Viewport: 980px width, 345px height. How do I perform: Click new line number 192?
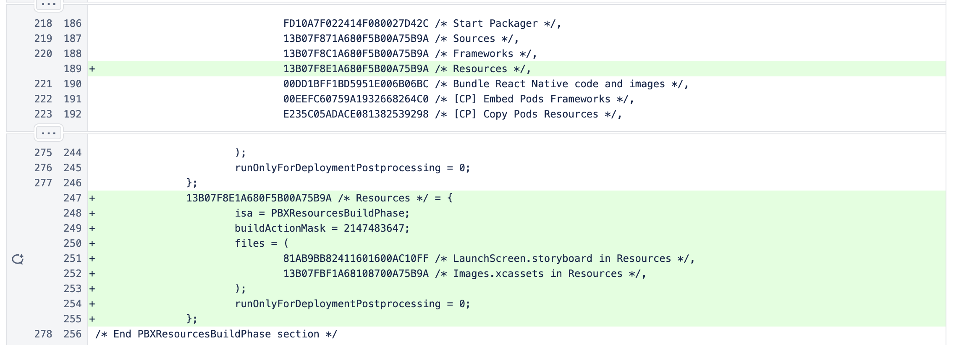point(72,114)
